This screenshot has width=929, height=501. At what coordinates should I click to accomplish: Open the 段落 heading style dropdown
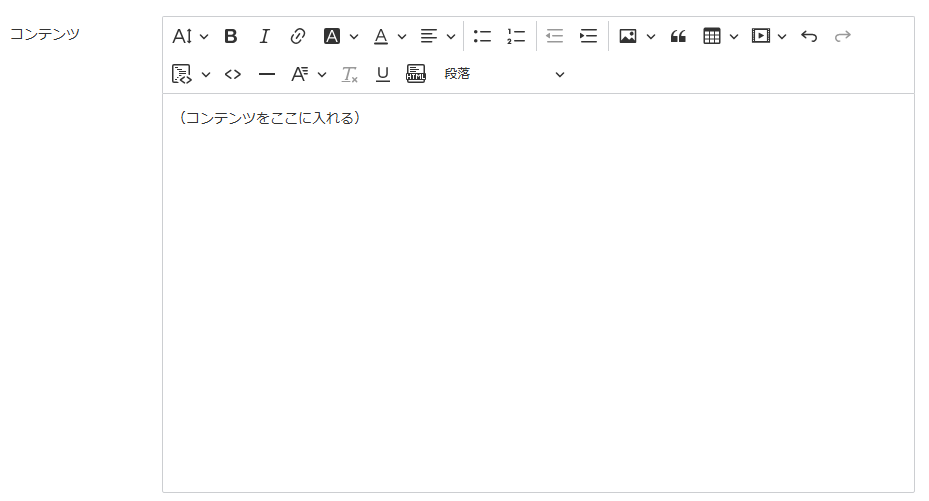click(x=504, y=74)
